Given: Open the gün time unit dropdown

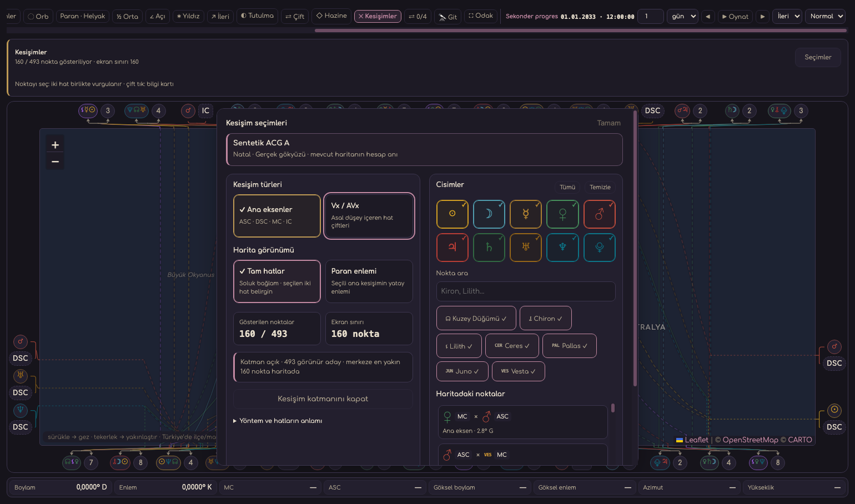Looking at the screenshot, I should (682, 17).
